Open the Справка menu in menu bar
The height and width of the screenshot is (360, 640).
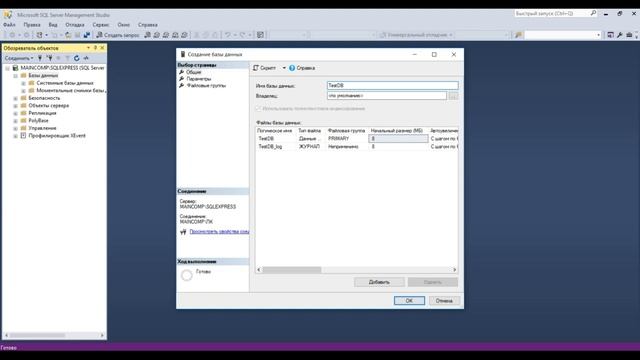pos(147,24)
